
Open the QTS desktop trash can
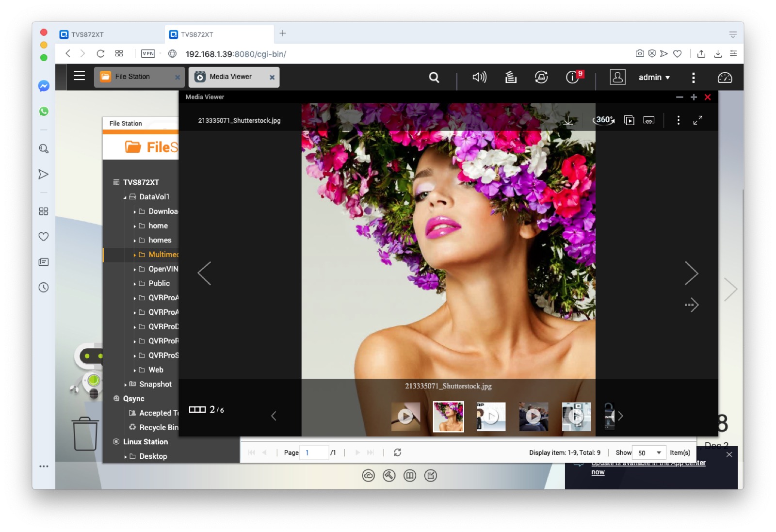(x=85, y=434)
